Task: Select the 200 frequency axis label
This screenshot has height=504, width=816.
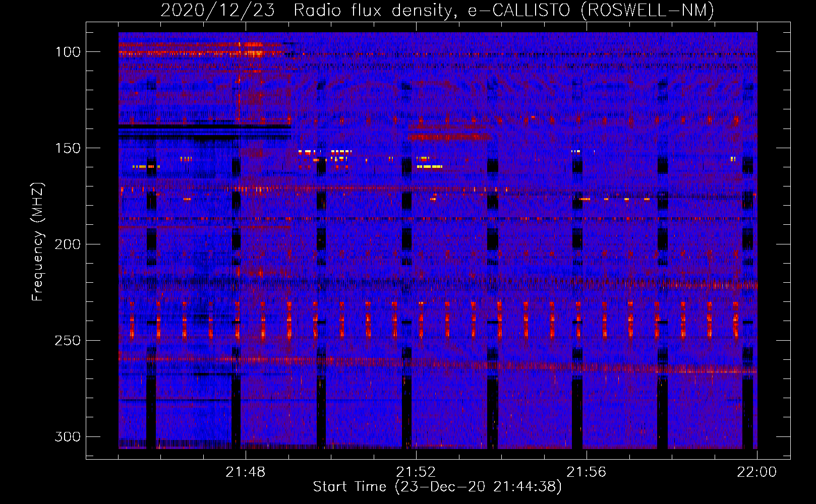Action: (68, 244)
